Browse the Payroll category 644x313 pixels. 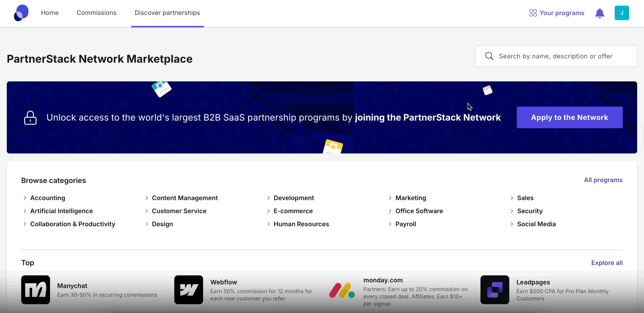pyautogui.click(x=406, y=224)
